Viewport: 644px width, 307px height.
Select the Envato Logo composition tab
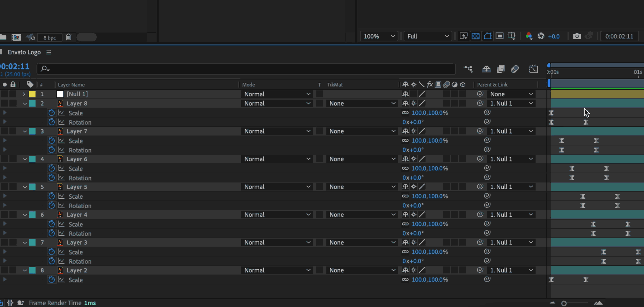[x=24, y=52]
